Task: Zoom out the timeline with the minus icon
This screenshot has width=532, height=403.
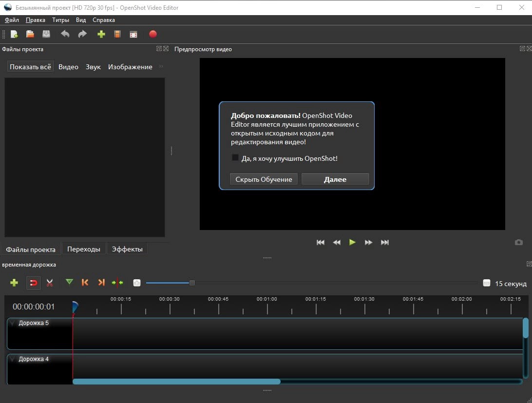Action: 487,283
